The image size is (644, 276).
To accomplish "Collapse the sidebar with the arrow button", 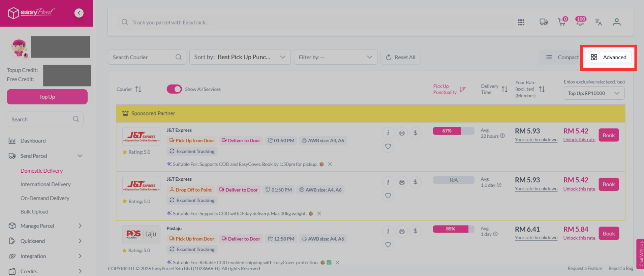I will (79, 13).
